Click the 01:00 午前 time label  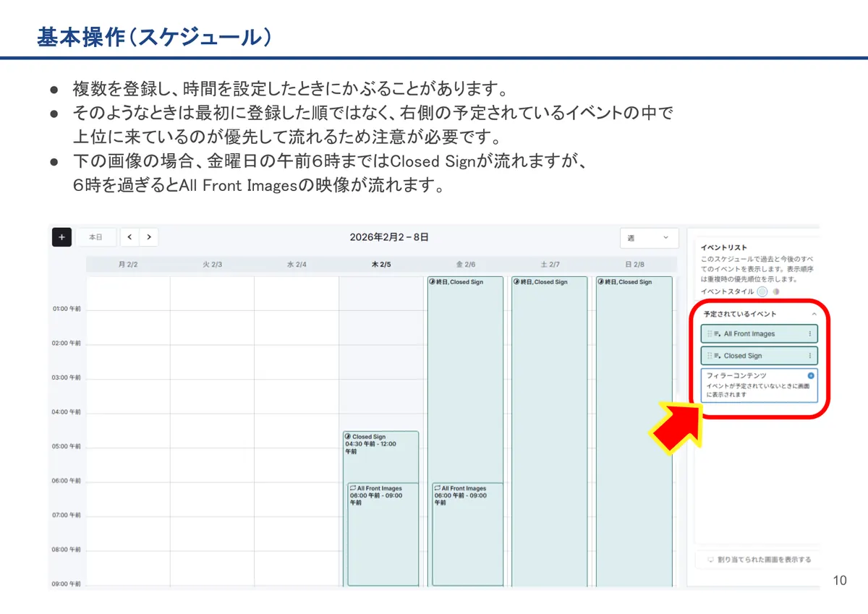coord(67,309)
